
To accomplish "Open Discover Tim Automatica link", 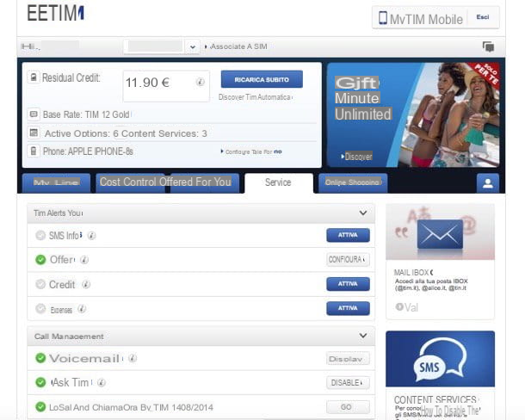I will click(256, 97).
